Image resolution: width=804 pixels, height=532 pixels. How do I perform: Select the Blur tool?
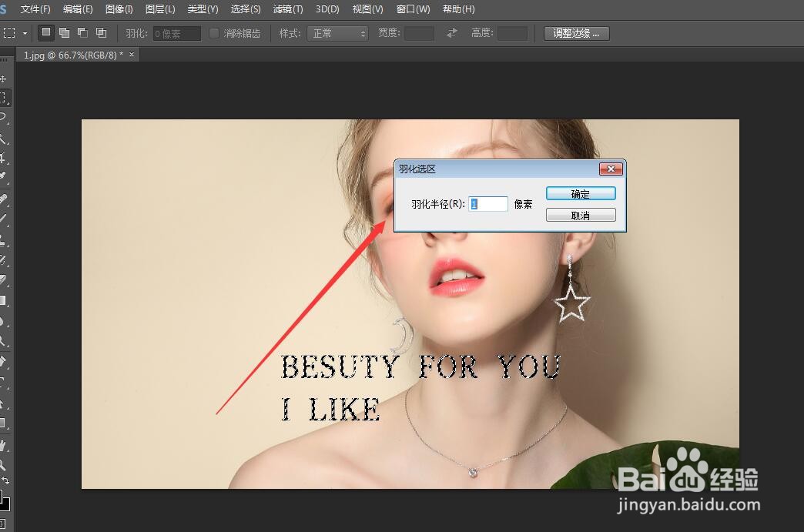pos(3,321)
